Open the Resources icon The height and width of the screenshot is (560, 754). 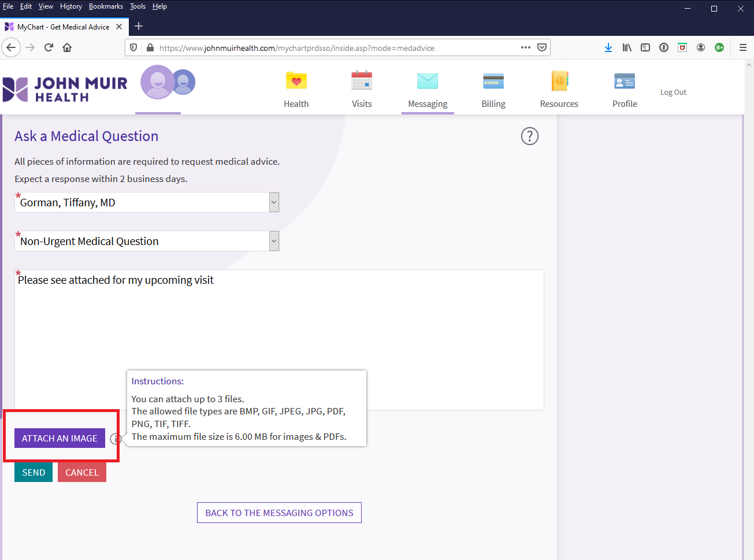[559, 81]
